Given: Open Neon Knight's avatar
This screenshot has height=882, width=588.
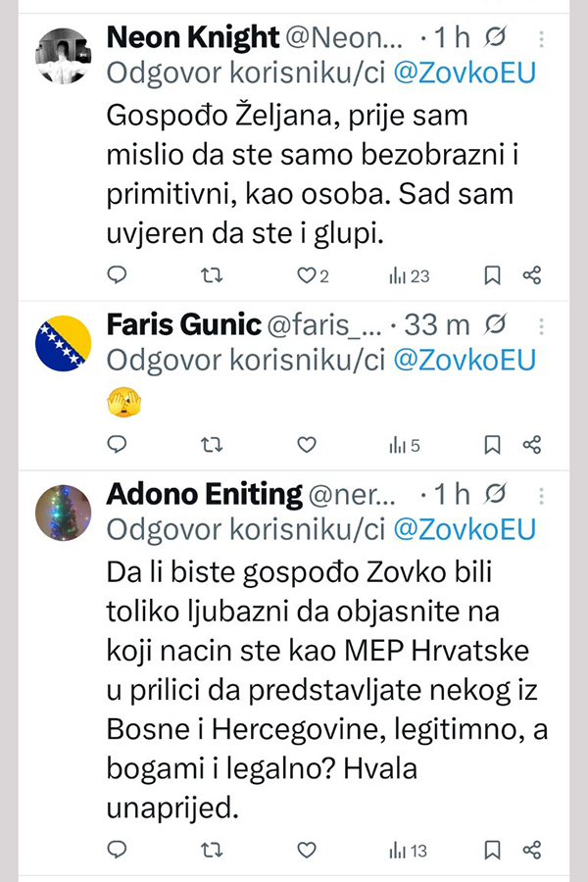Looking at the screenshot, I should click(64, 56).
